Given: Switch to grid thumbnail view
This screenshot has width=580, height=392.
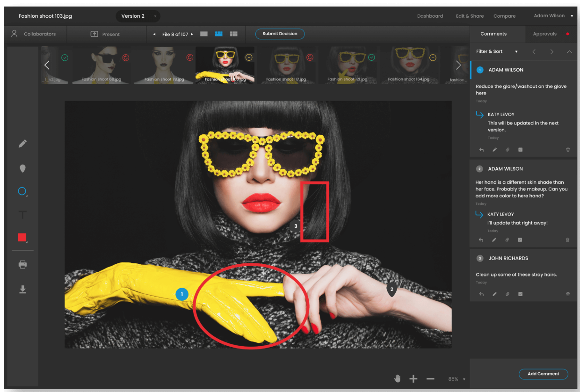Looking at the screenshot, I should point(233,34).
